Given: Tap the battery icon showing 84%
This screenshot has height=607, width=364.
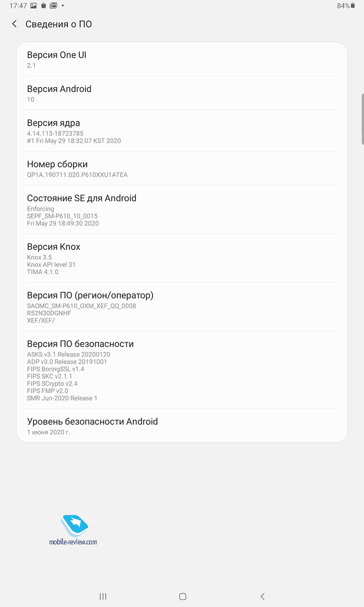Looking at the screenshot, I should [353, 6].
